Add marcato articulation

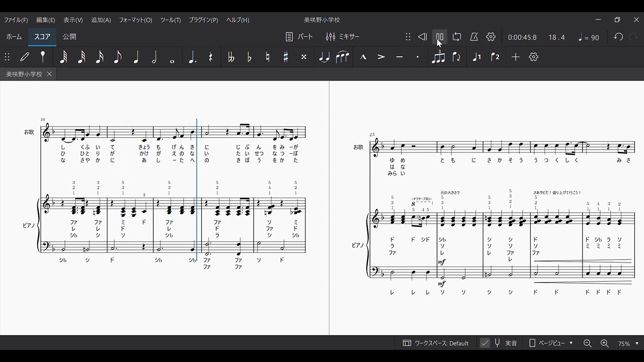[363, 57]
